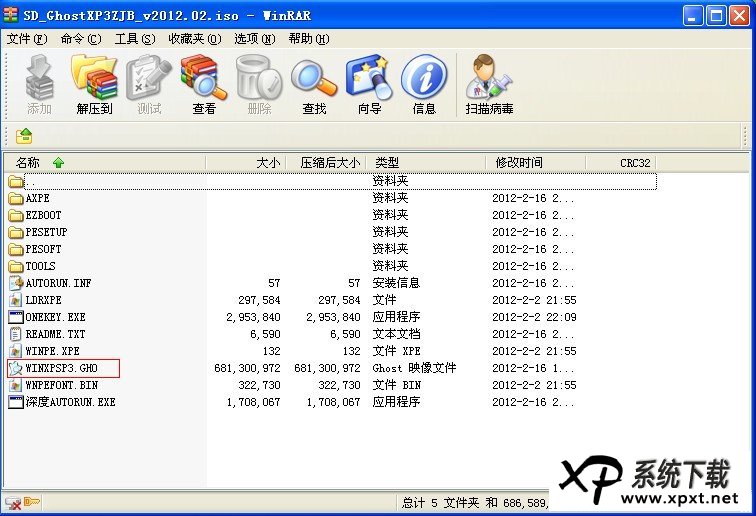756x516 pixels.
Task: Click the Test (测试) toolbar icon
Action: coord(149,85)
